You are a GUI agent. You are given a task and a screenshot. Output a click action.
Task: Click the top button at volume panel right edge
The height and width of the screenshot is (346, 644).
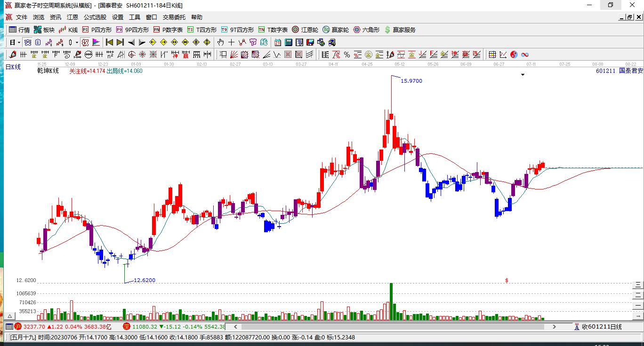pyautogui.click(x=638, y=284)
